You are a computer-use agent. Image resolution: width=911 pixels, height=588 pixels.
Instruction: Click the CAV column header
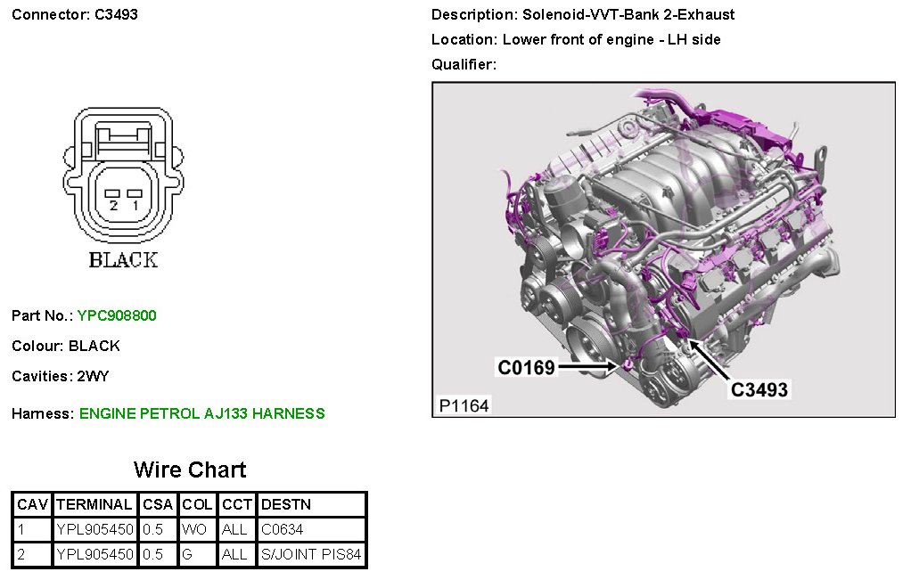pyautogui.click(x=33, y=504)
